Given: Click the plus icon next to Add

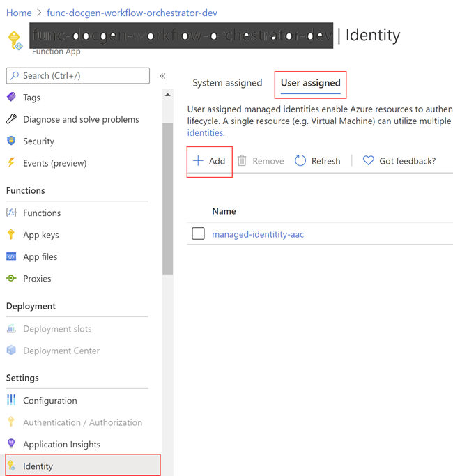Looking at the screenshot, I should 198,160.
